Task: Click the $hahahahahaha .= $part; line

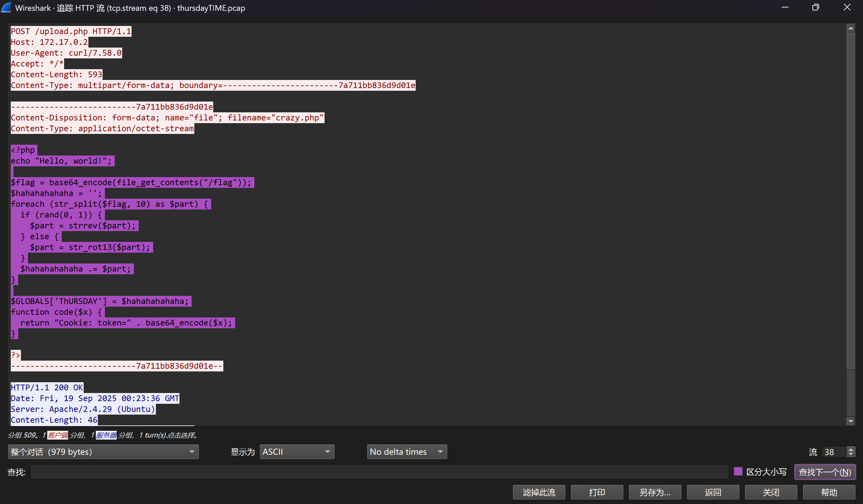Action: (x=76, y=269)
